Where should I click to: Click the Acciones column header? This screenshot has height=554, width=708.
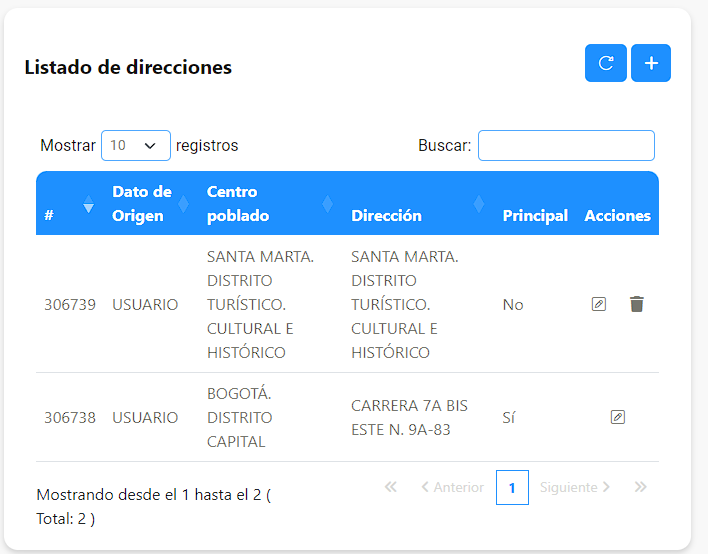[618, 216]
